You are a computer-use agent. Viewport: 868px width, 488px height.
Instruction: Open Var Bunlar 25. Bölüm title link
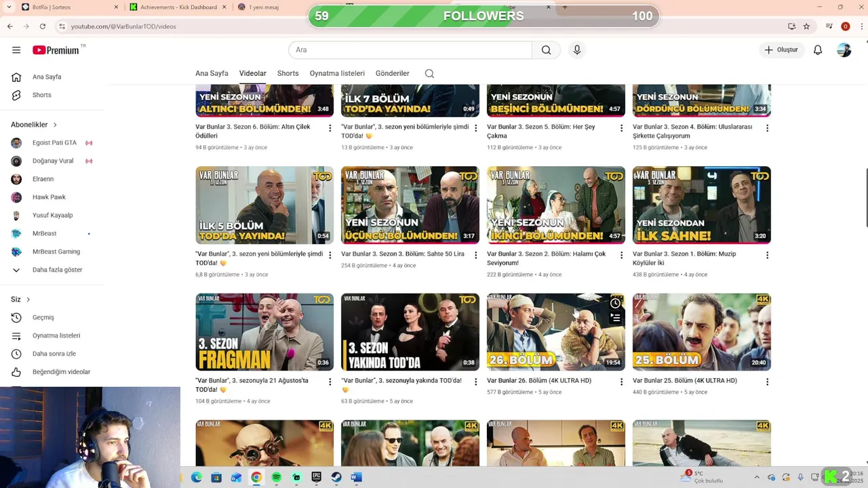pyautogui.click(x=685, y=381)
